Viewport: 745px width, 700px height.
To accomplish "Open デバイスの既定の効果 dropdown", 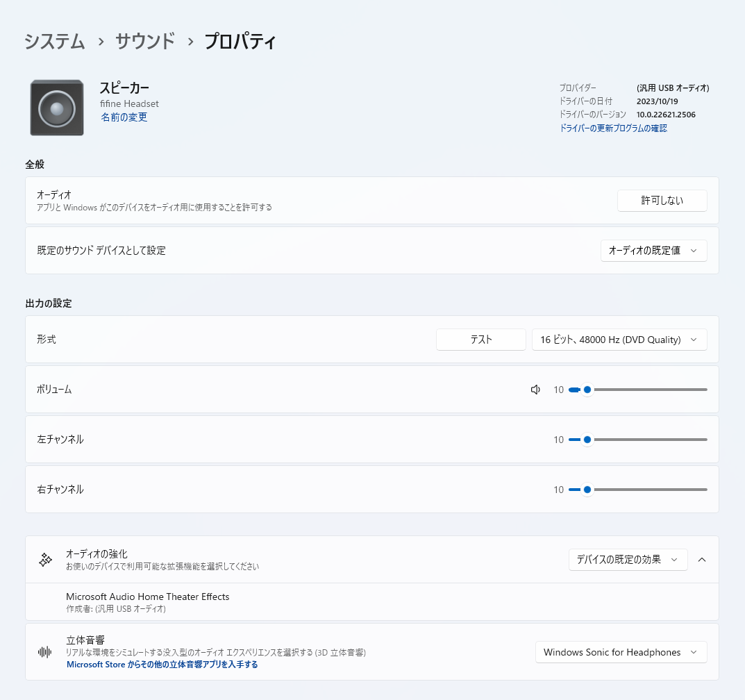I will pyautogui.click(x=628, y=560).
